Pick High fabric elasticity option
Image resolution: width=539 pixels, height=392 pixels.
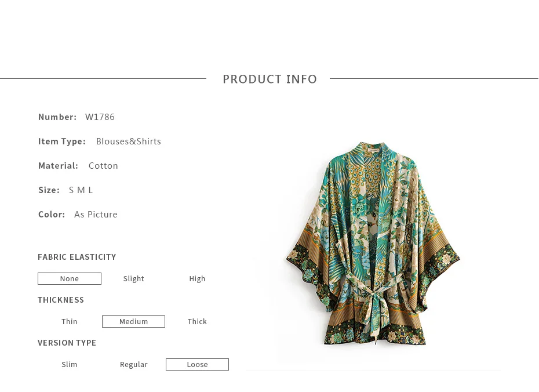[x=197, y=278]
